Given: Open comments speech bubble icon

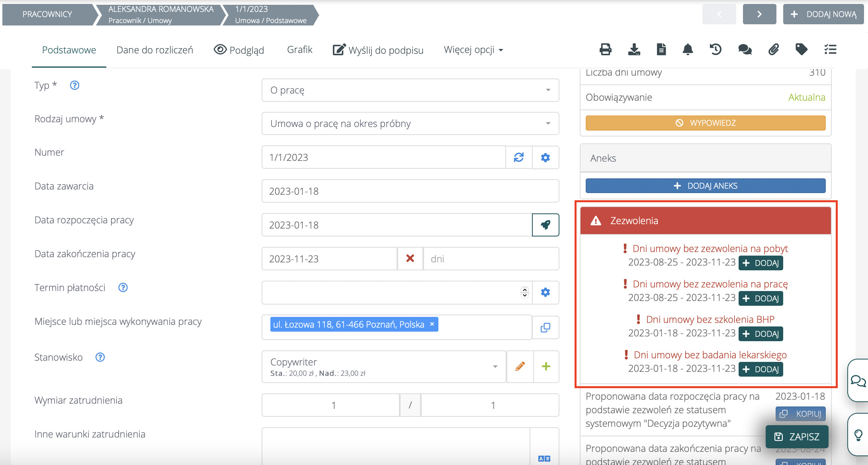Looking at the screenshot, I should point(745,49).
